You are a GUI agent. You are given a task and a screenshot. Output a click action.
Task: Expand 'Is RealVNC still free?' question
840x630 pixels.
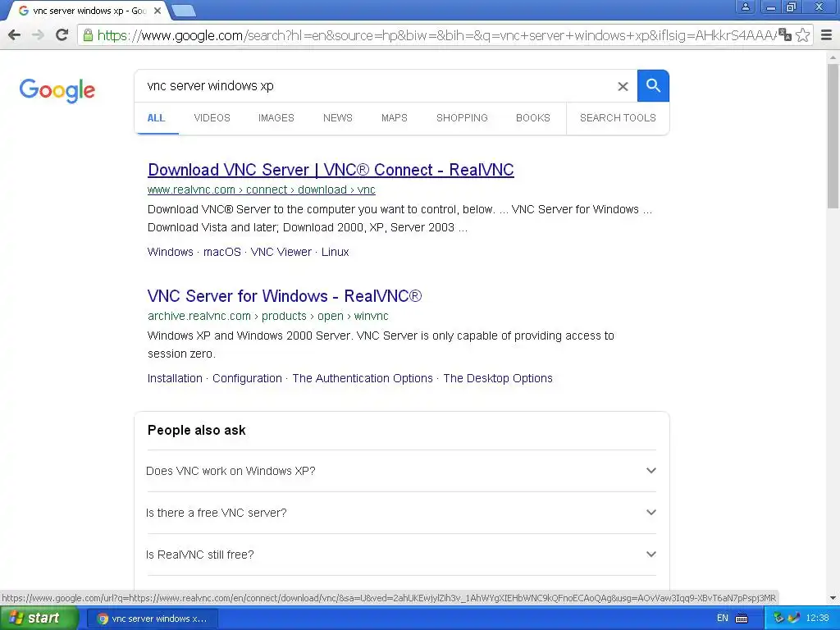[x=401, y=555]
